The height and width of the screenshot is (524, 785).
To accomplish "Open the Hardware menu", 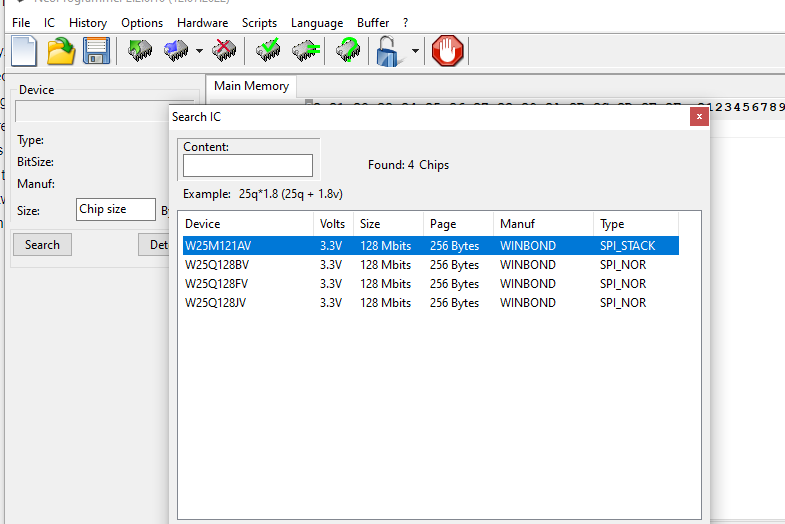I will 202,23.
